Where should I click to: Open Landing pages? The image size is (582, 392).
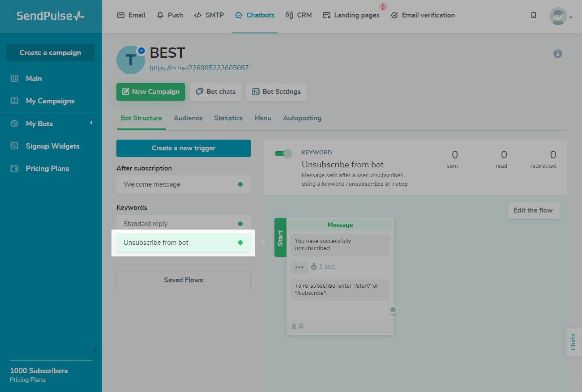coord(351,15)
